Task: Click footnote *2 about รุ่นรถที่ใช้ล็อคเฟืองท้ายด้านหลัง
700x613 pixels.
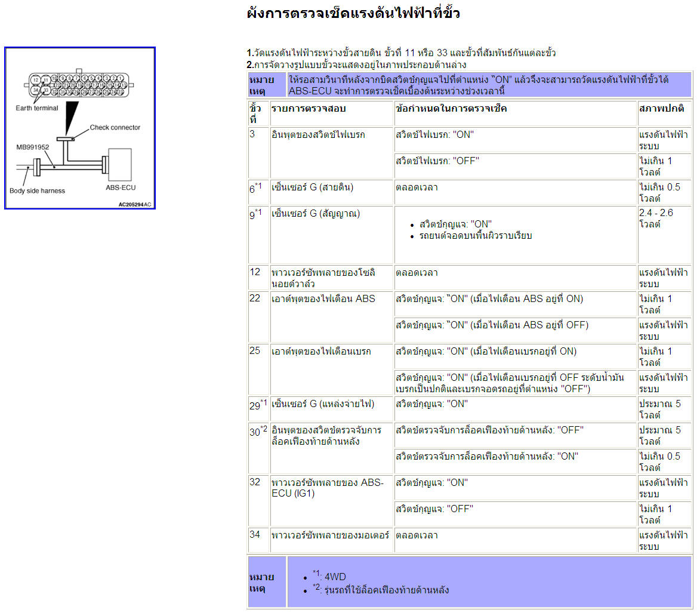Action: [x=380, y=589]
